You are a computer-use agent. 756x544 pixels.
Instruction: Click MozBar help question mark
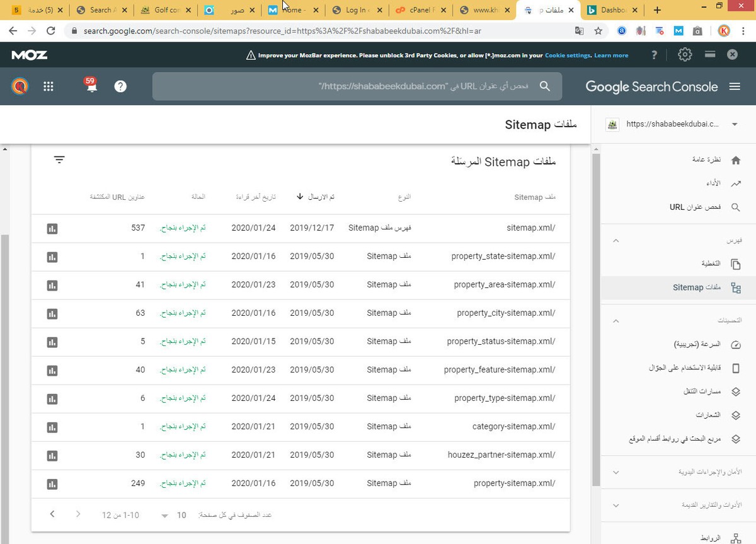click(x=655, y=55)
